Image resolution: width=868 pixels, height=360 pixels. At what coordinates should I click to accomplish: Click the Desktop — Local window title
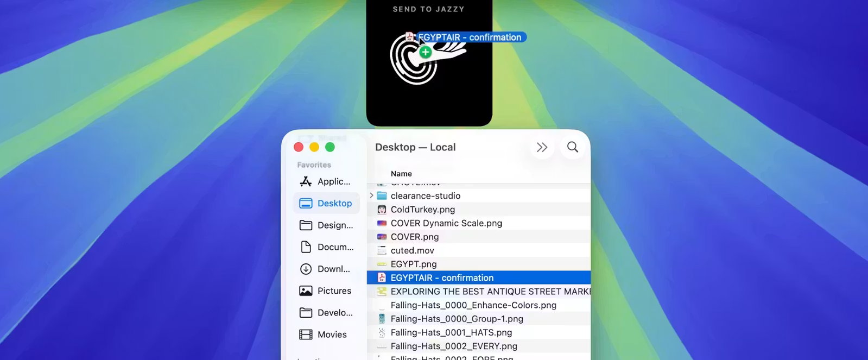415,147
